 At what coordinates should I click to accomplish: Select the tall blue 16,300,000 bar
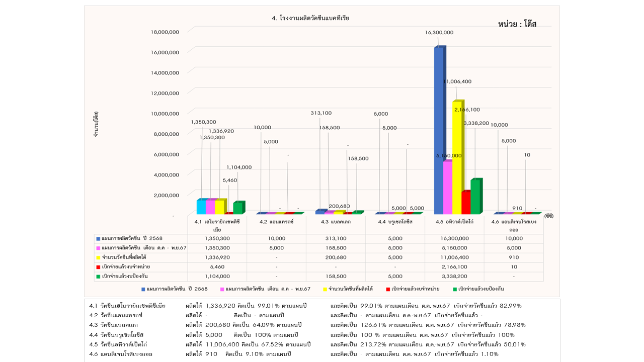(439, 131)
